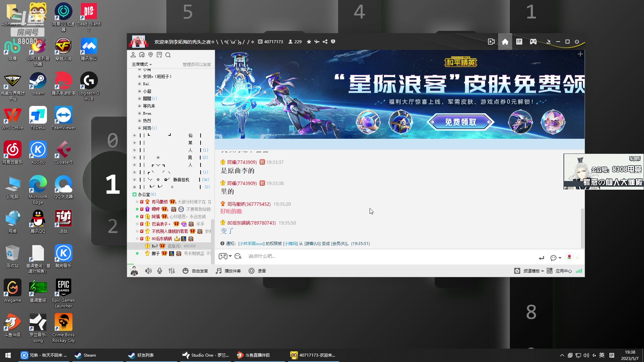Click the green online dot next to 嘤哼

pos(137,209)
